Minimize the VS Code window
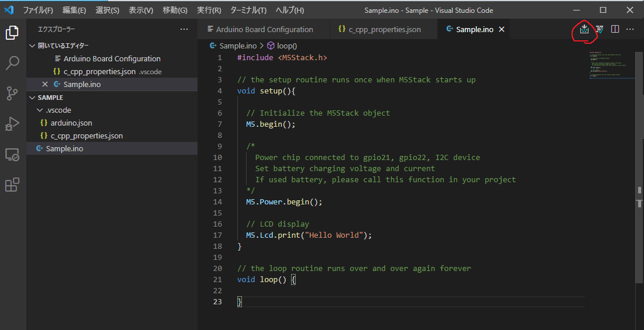The image size is (644, 330). (577, 10)
